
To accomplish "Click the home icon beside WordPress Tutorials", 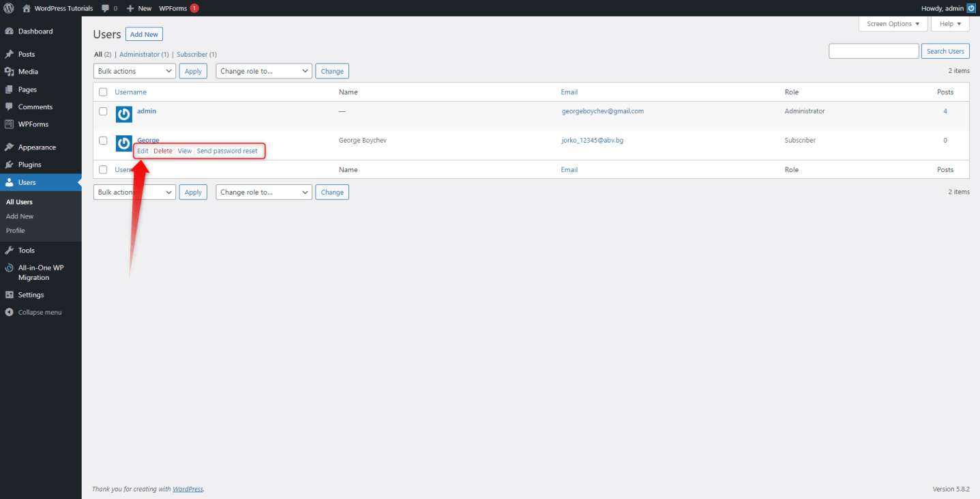I will coord(27,8).
